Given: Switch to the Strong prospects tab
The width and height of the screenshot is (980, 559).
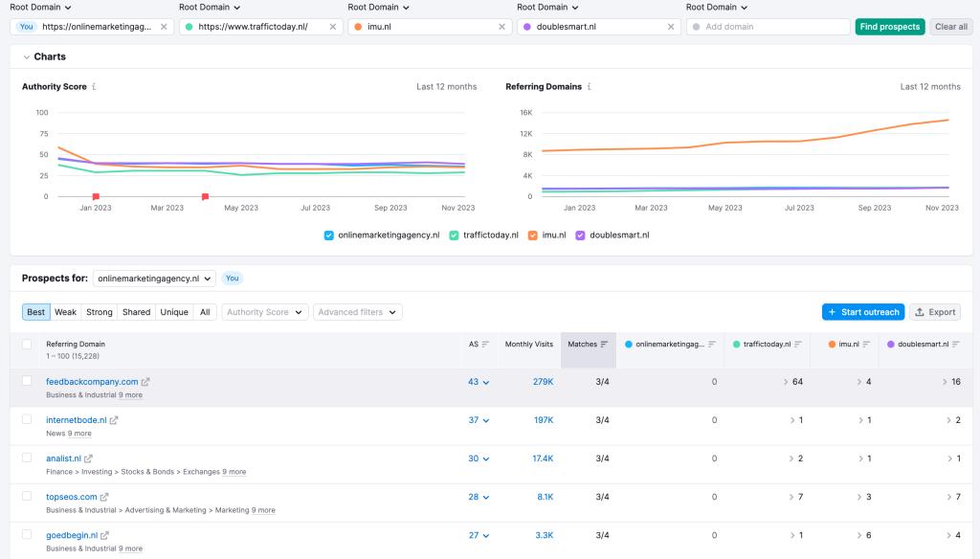Looking at the screenshot, I should click(x=99, y=312).
